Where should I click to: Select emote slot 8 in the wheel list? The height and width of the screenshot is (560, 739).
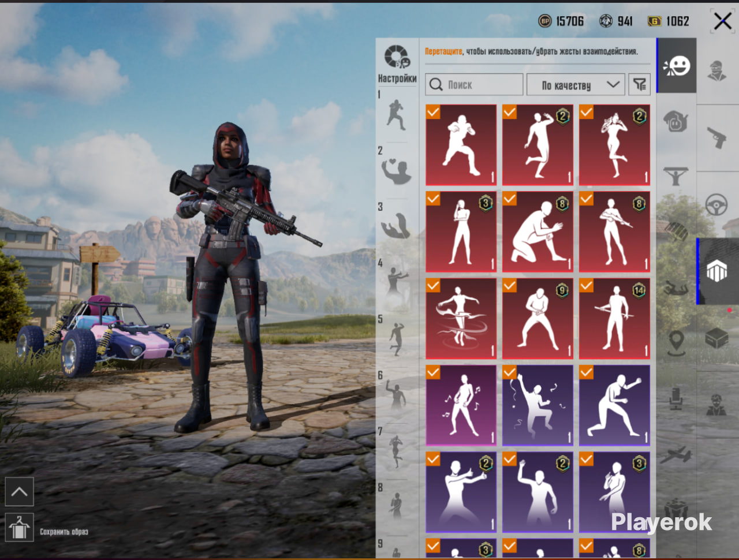[x=396, y=507]
